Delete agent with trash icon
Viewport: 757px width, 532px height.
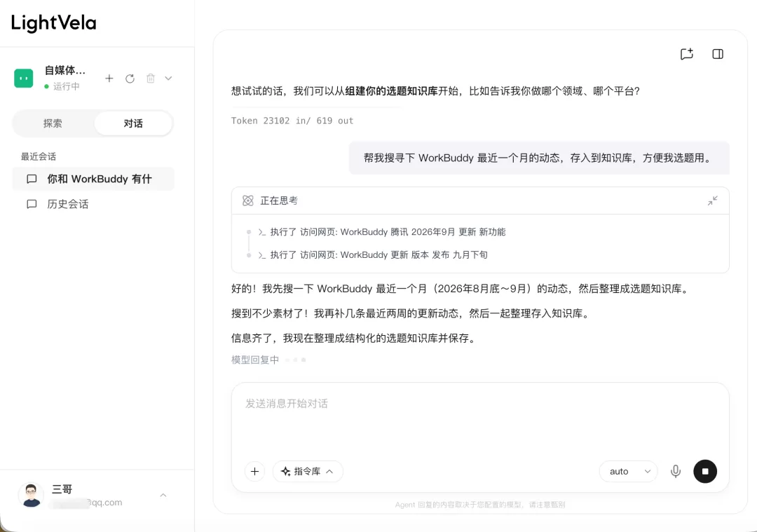click(151, 79)
